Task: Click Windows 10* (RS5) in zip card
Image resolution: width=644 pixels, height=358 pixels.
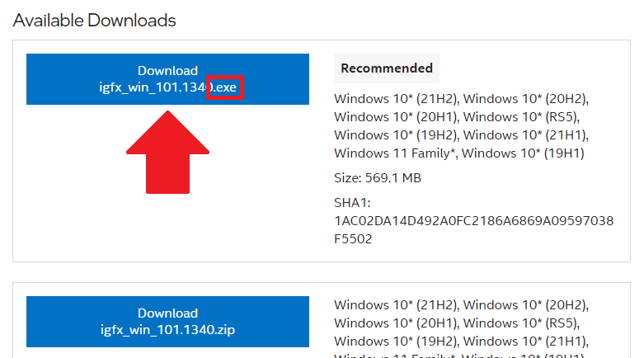Action: click(x=521, y=323)
